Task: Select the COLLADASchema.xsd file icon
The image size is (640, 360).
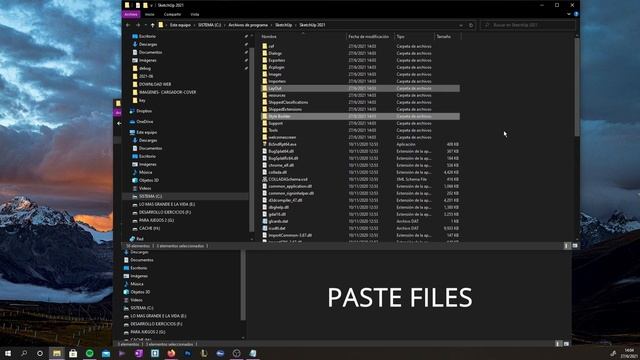Action: (x=264, y=179)
